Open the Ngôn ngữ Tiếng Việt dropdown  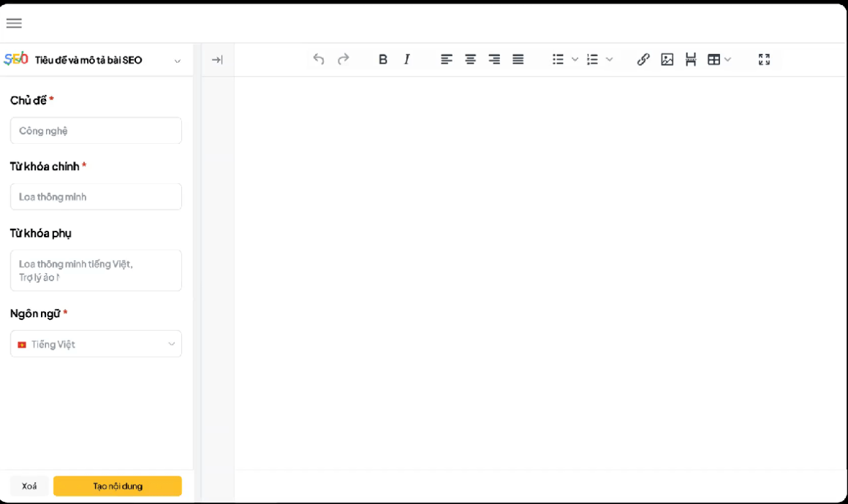pos(96,344)
